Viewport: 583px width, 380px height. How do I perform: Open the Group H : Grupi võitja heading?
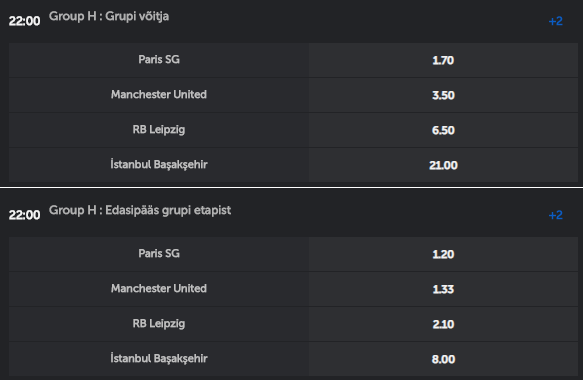tap(109, 16)
